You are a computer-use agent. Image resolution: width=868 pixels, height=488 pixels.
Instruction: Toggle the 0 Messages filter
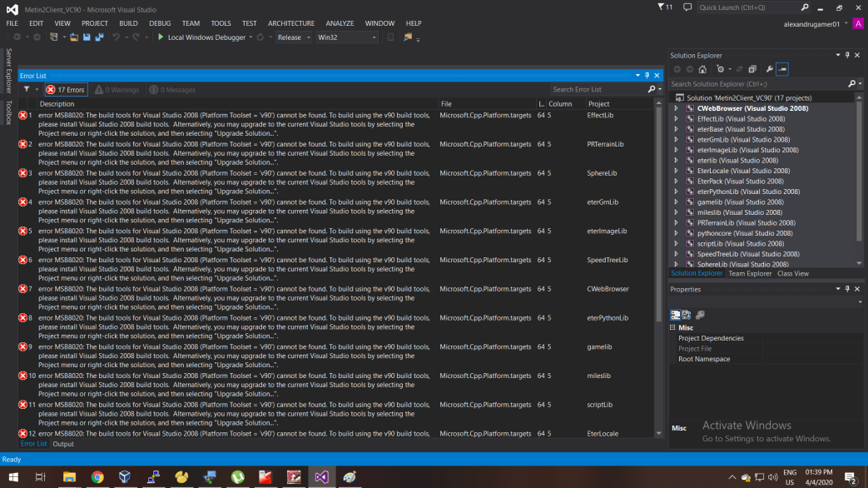pos(169,89)
